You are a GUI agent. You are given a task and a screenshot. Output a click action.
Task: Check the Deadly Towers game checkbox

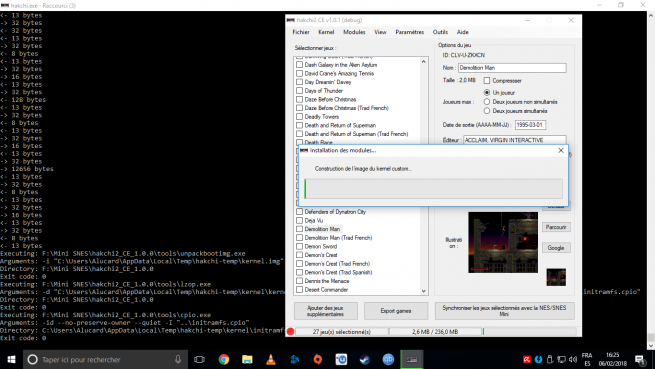(300, 117)
